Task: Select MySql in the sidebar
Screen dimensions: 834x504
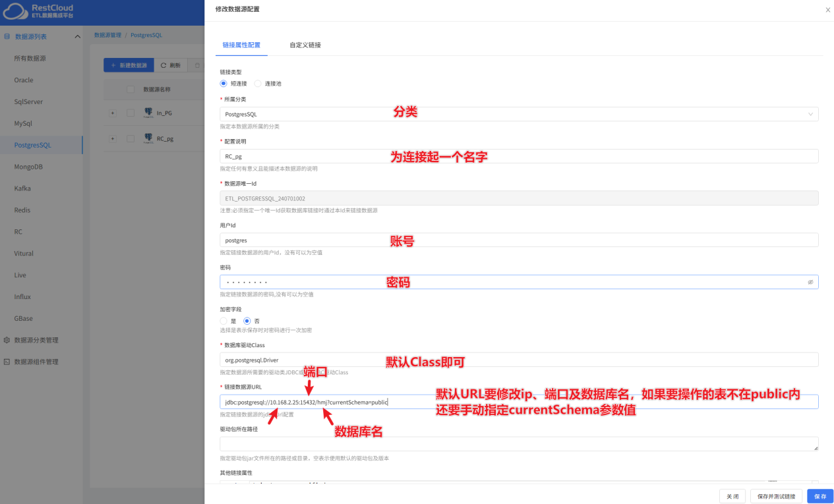Action: click(23, 123)
